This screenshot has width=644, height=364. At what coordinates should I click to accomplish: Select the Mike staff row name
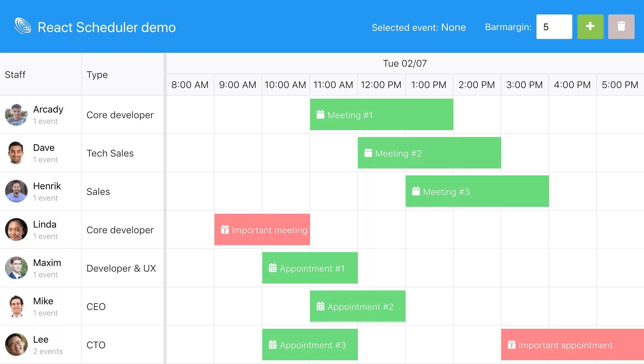coord(43,301)
